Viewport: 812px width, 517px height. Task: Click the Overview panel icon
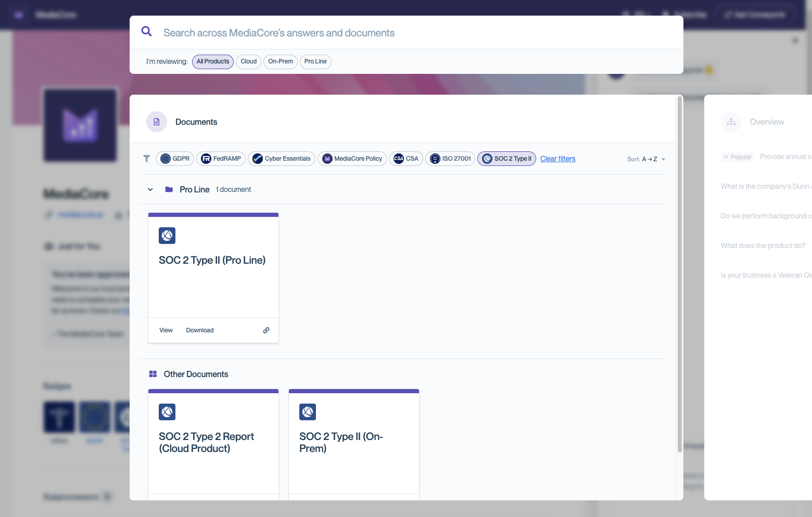pos(731,122)
